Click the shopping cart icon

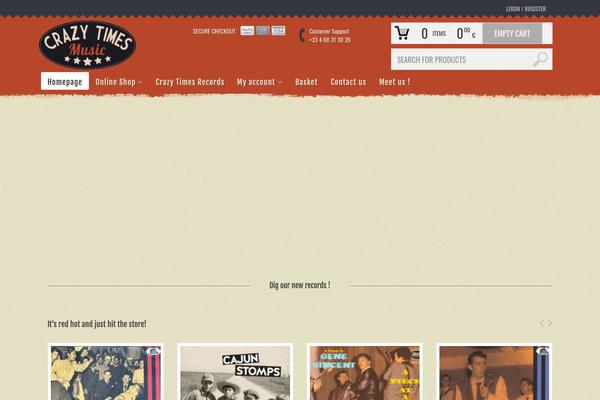402,33
